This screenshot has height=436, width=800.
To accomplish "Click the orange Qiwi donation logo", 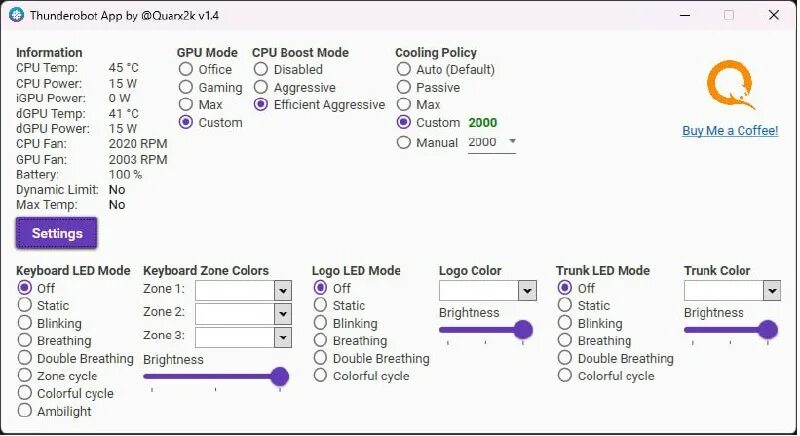I will coord(729,86).
